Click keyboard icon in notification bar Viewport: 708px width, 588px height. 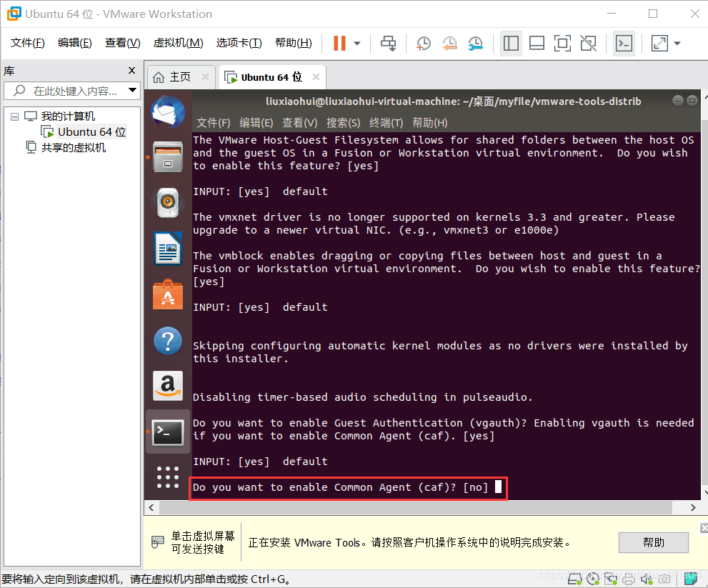[x=158, y=542]
